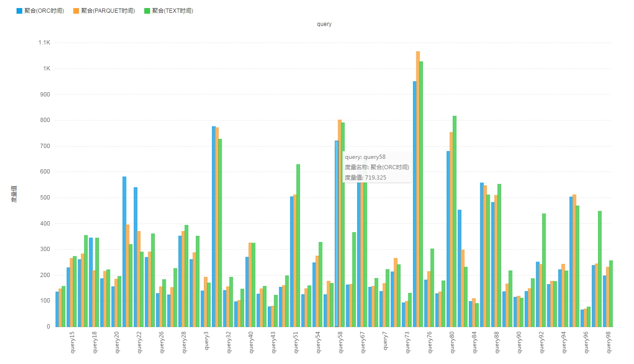
Task: Click the 度量值 y-axis title
Action: 14,194
